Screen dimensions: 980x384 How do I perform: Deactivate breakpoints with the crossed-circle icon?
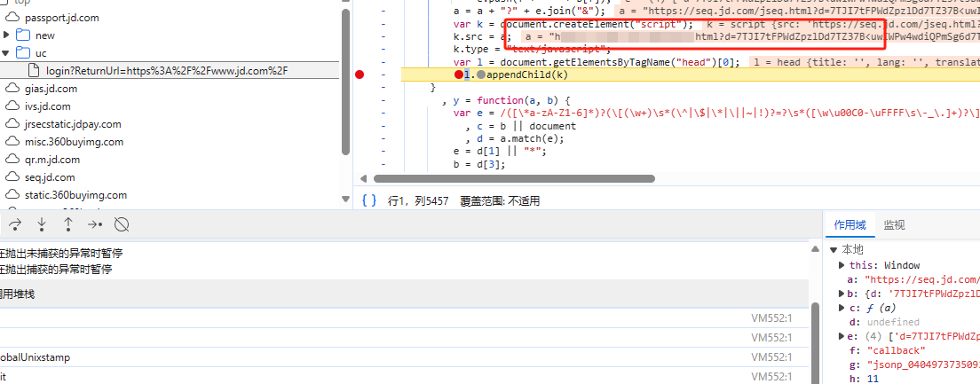(122, 224)
